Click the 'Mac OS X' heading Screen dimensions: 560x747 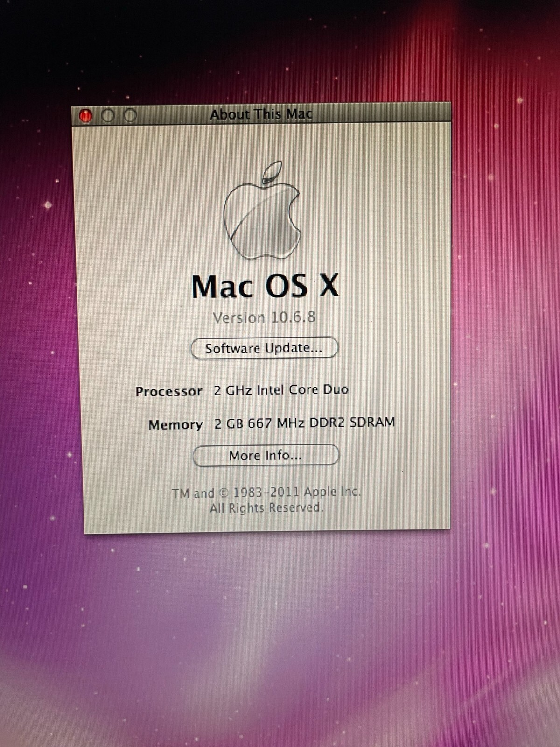(x=265, y=286)
